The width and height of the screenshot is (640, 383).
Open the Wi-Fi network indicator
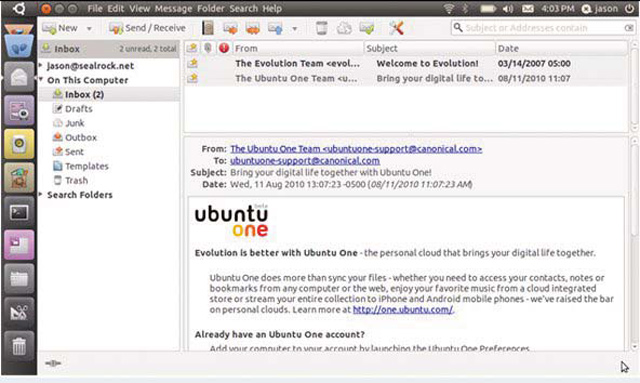point(449,8)
